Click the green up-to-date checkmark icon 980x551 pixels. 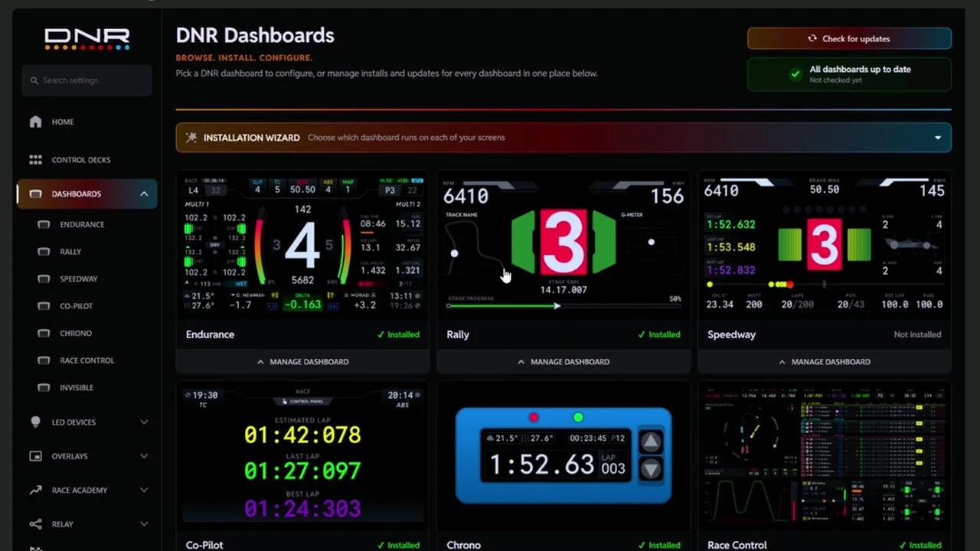(x=795, y=74)
